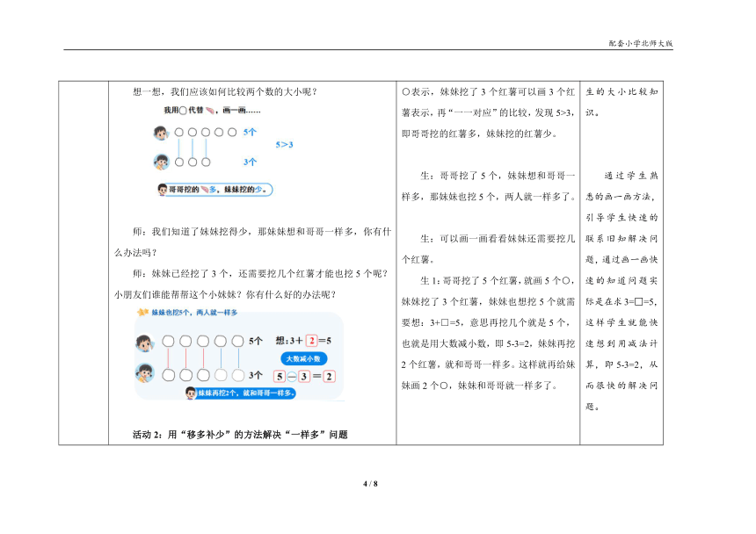Click the line starting 2 个红薯，就和哥哥一样多
This screenshot has height=534, width=756.
(489, 364)
